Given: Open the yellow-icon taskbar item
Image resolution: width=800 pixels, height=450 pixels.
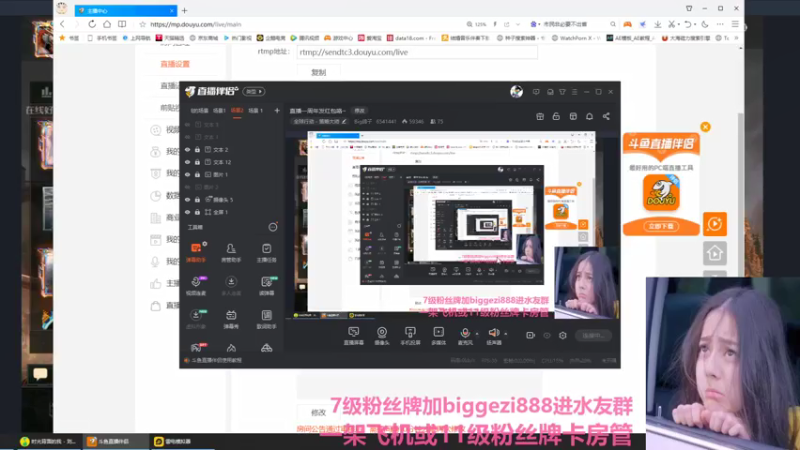Looking at the screenshot, I should click(x=181, y=441).
